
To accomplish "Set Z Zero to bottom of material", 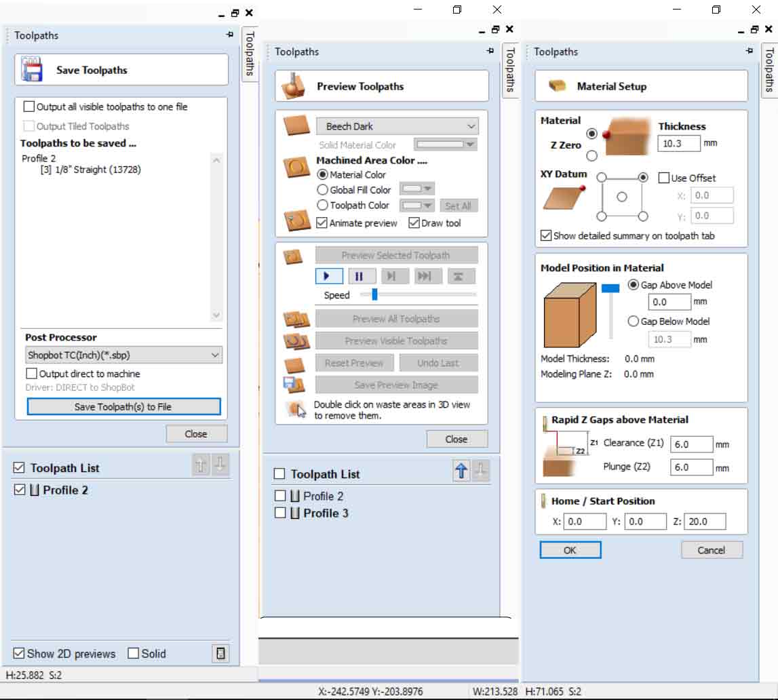I will point(591,156).
